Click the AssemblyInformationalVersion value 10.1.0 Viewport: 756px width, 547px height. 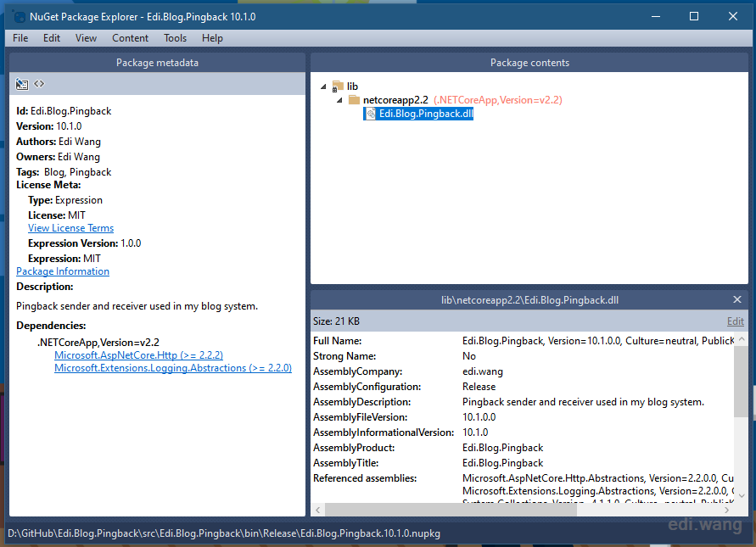point(475,433)
